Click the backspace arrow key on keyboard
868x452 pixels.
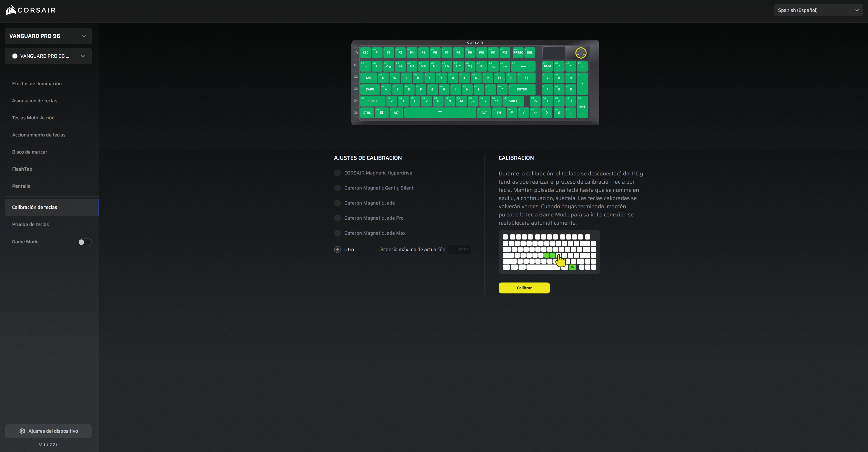(x=523, y=66)
